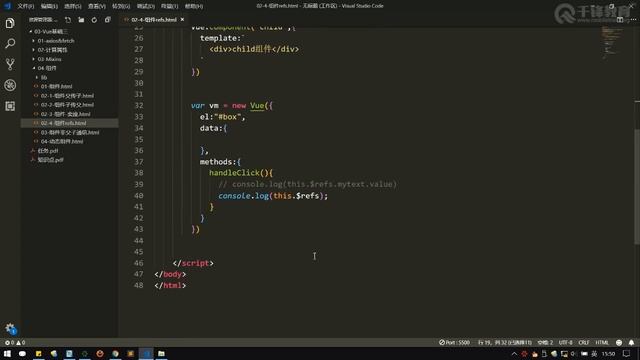This screenshot has width=640, height=360.
Task: Click the New File icon in explorer header
Action: [68, 20]
